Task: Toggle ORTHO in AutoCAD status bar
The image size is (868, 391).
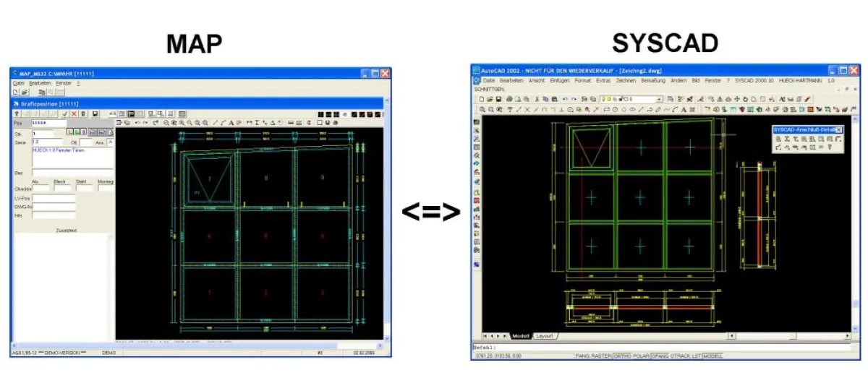Action: pos(623,356)
